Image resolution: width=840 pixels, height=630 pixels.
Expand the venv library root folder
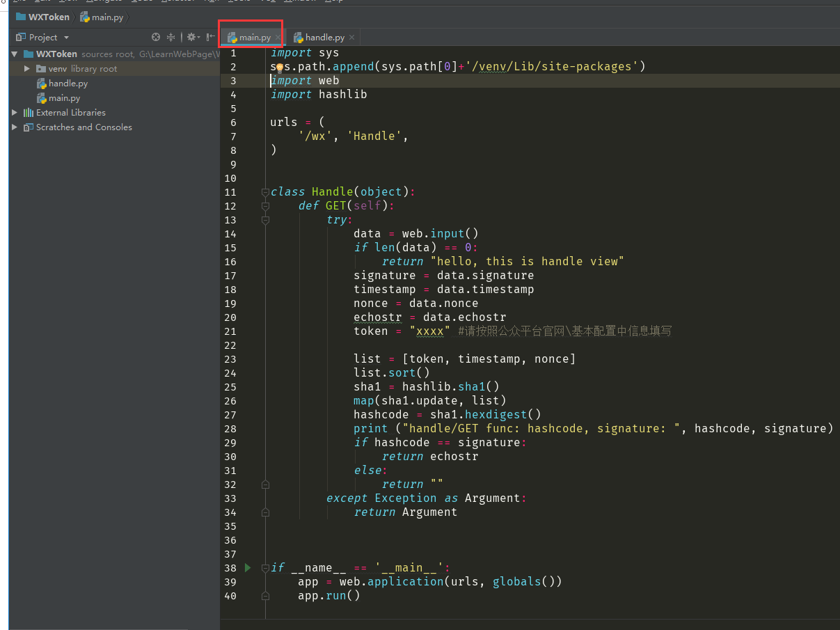[x=27, y=69]
